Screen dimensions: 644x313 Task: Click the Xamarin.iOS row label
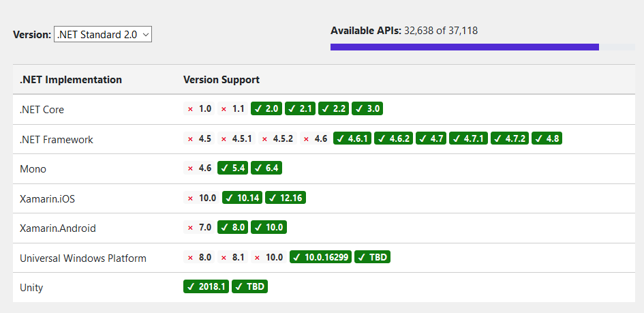point(47,199)
